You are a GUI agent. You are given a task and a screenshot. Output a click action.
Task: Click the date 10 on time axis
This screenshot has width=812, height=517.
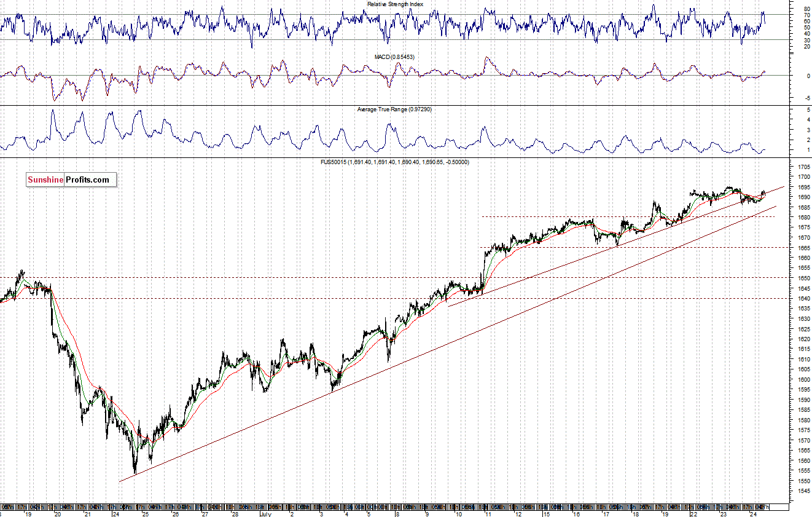[458, 513]
